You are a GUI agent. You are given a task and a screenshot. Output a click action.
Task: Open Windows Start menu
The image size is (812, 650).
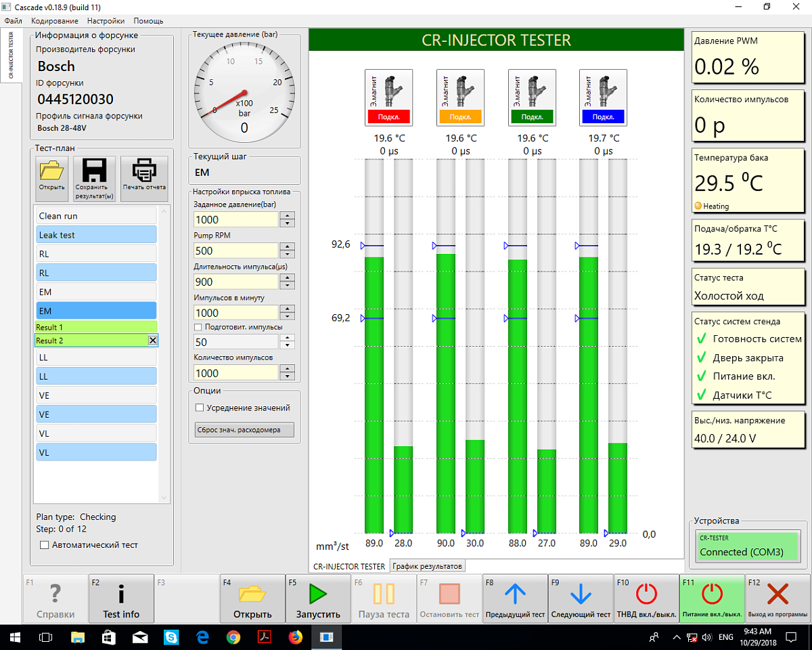click(x=14, y=637)
